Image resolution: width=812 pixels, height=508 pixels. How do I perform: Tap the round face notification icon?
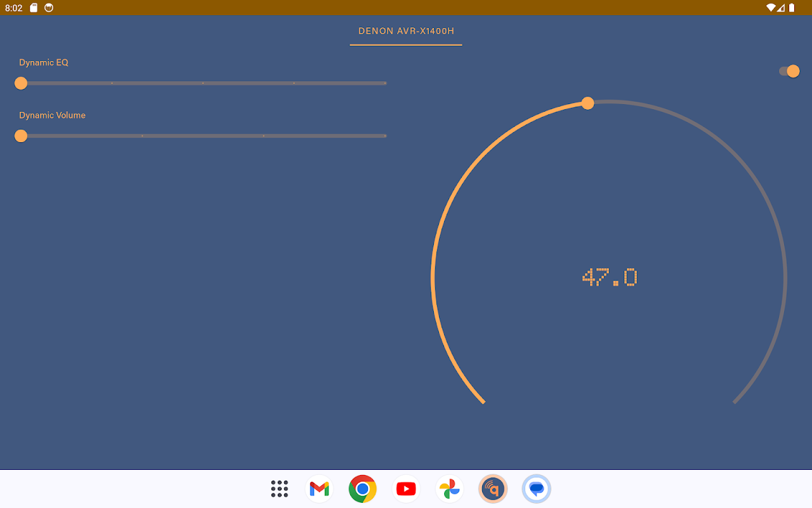coord(49,8)
